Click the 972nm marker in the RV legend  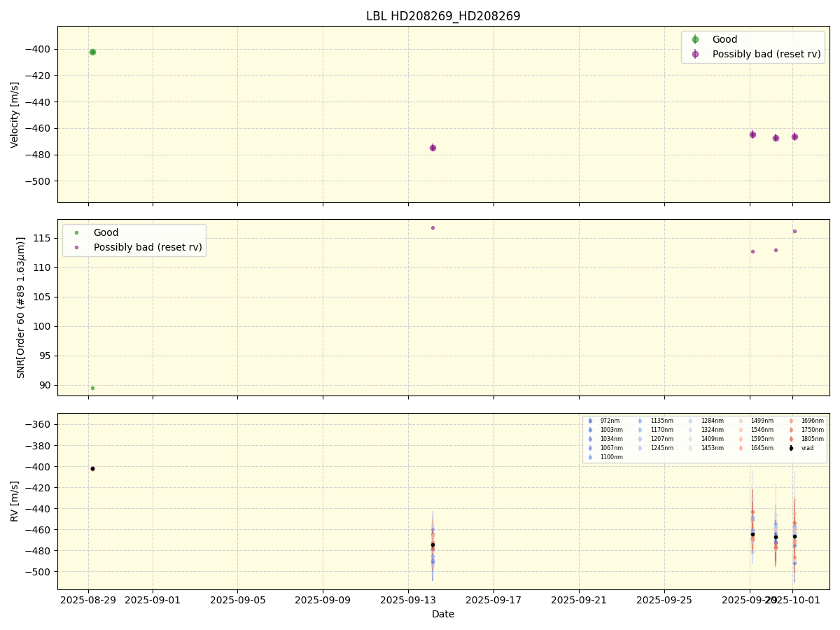pos(590,421)
